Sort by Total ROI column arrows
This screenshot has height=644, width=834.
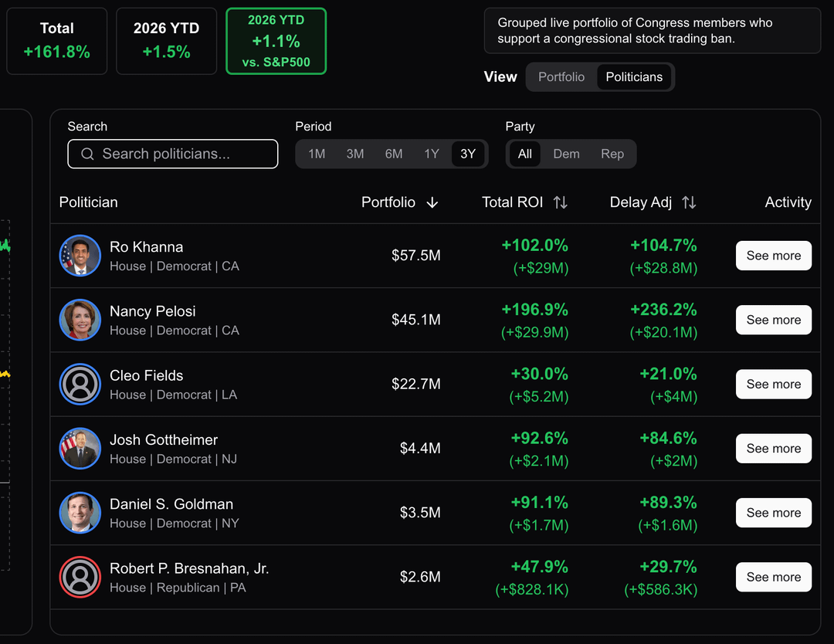coord(561,202)
